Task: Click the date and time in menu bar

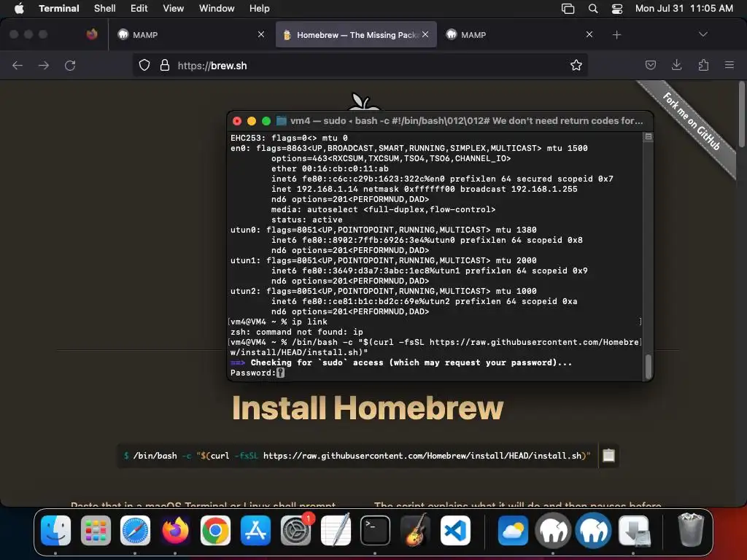Action: pyautogui.click(x=684, y=9)
